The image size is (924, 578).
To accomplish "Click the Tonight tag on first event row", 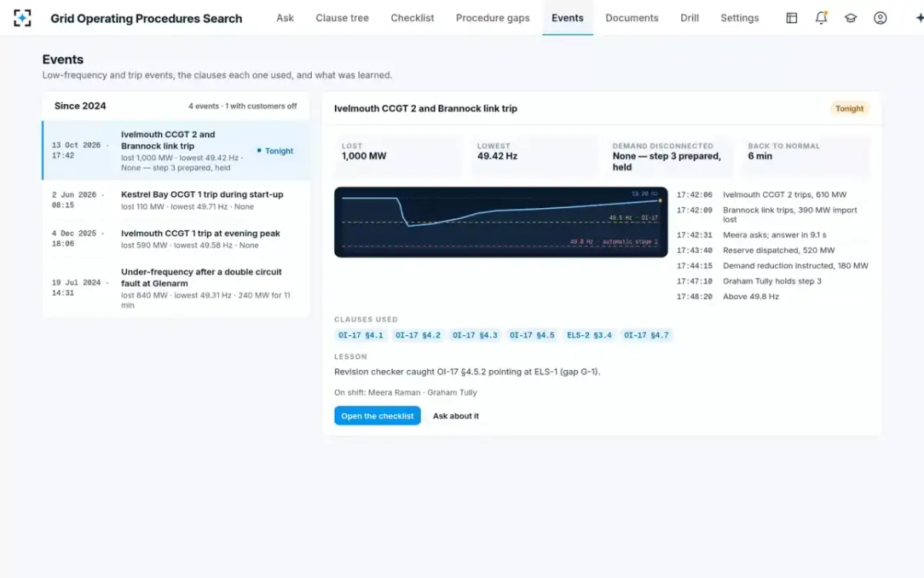I will pyautogui.click(x=275, y=151).
